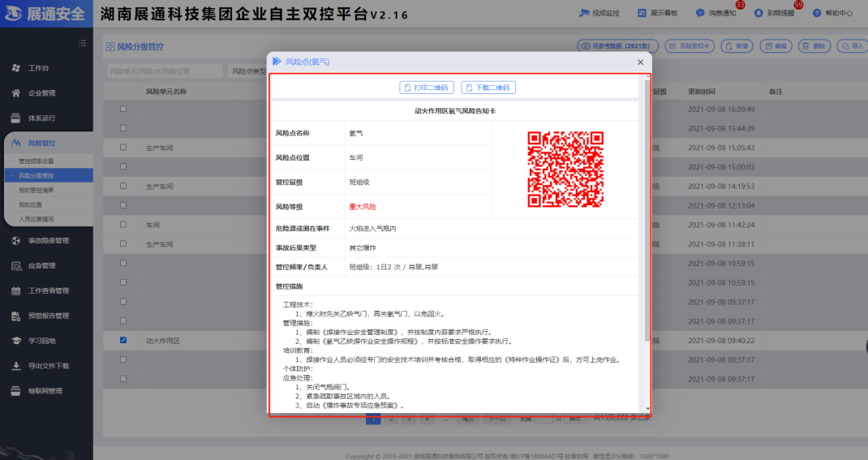Click 2021-09-08 09:40:22 timestamp cell
Screen dimensions: 868x460
point(721,341)
